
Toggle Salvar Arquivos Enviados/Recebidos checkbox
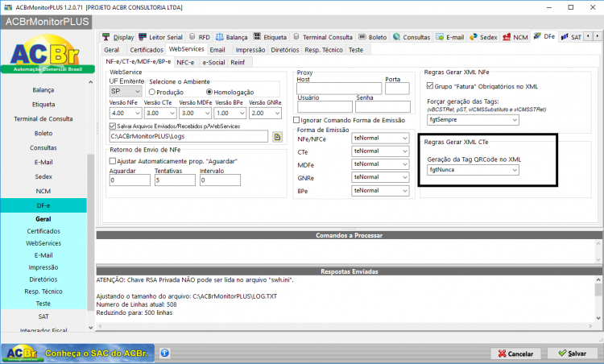[x=113, y=126]
